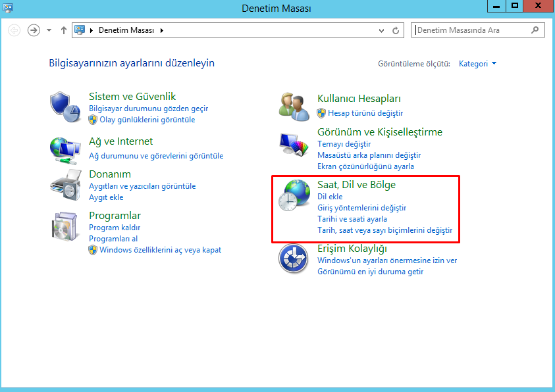Image resolution: width=555 pixels, height=392 pixels.
Task: Click the Programlar disc box icon
Action: click(65, 226)
